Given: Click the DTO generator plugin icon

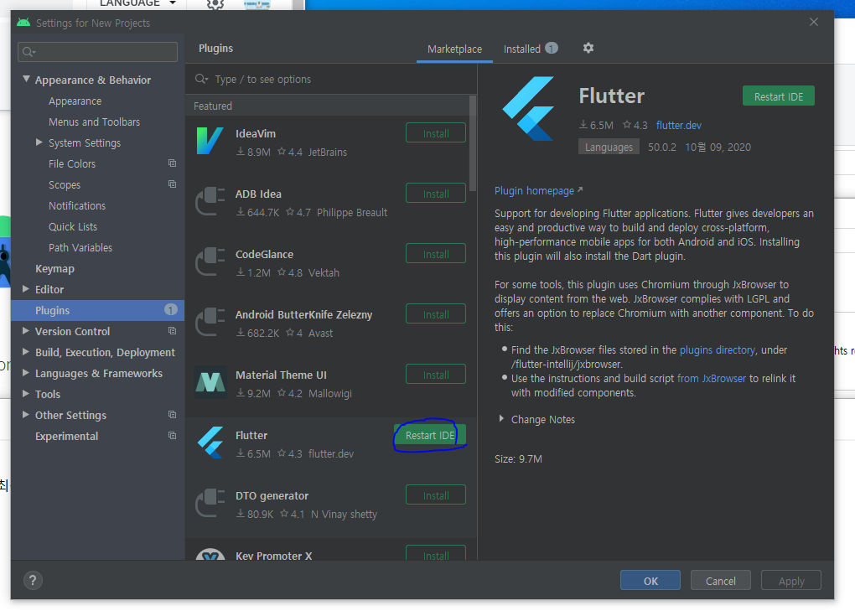Looking at the screenshot, I should click(x=210, y=503).
